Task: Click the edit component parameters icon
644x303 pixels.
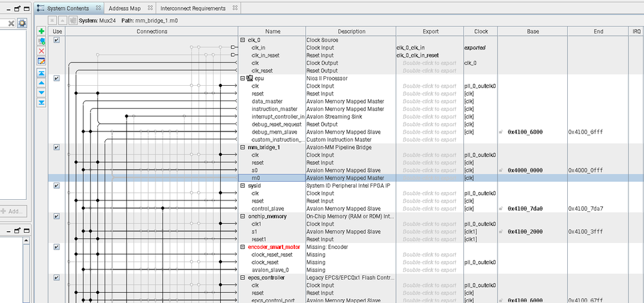Action: point(41,61)
